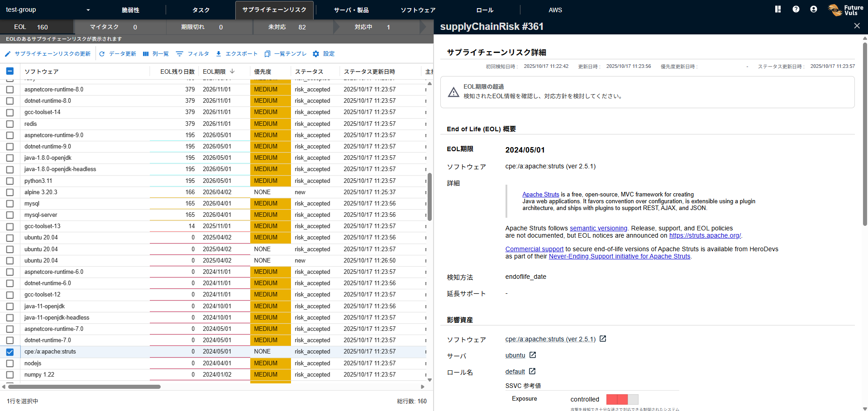868x411 pixels.
Task: Click the export download icon
Action: [x=219, y=54]
